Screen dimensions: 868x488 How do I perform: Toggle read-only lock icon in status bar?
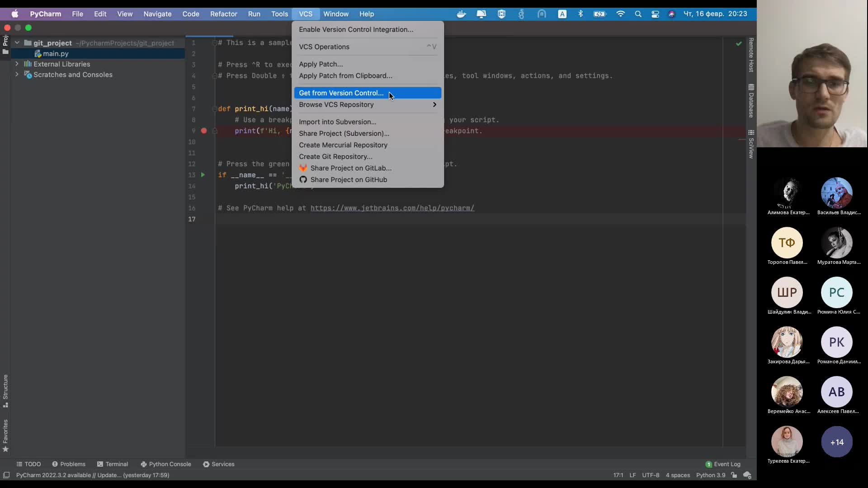[x=734, y=475]
